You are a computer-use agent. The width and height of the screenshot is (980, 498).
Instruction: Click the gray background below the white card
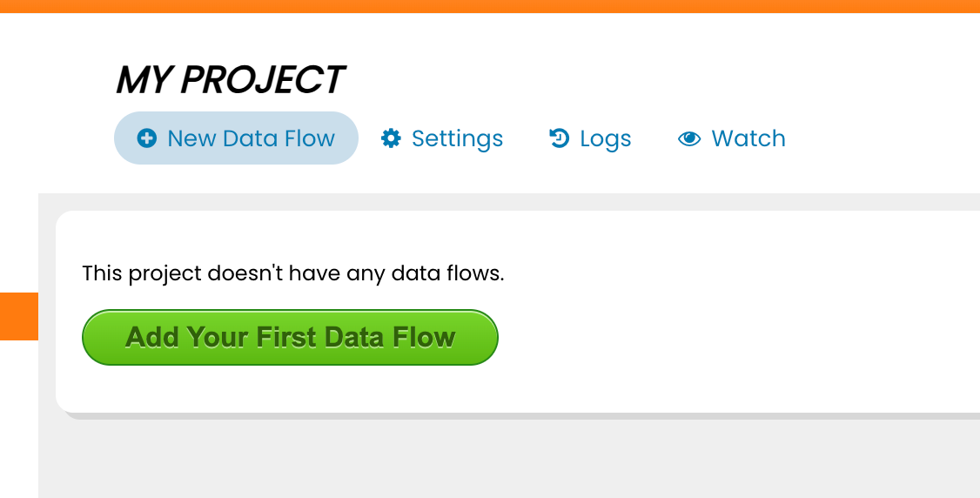[500, 460]
